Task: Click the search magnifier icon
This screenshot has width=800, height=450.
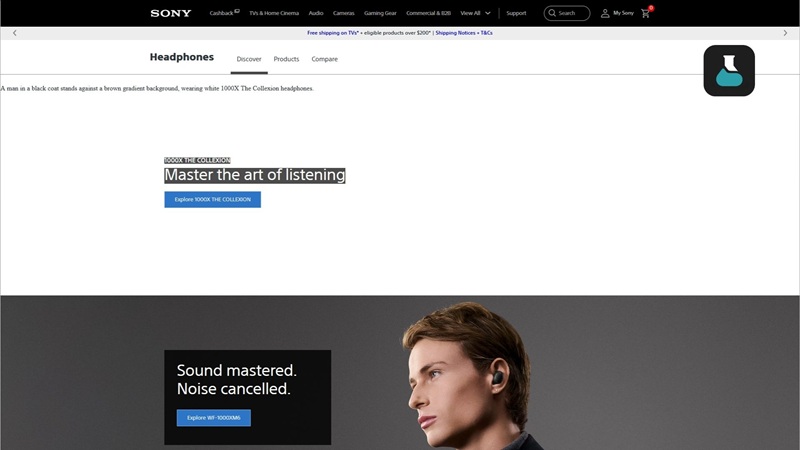Action: click(552, 13)
